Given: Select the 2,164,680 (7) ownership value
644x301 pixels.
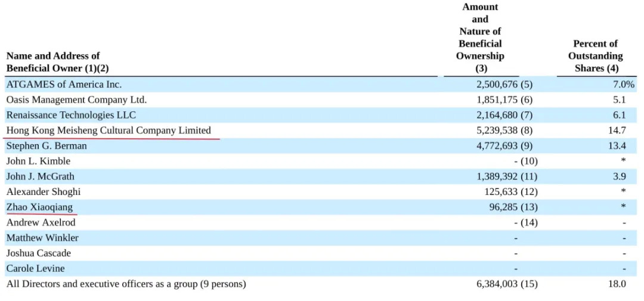Looking at the screenshot, I should (x=504, y=116).
